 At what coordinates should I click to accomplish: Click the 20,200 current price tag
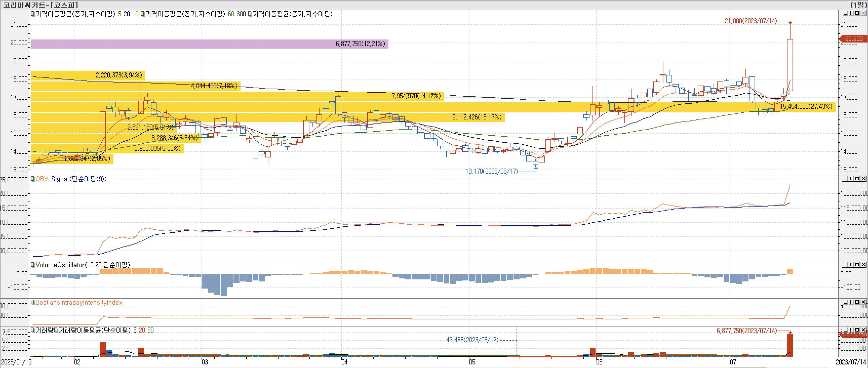pos(854,39)
